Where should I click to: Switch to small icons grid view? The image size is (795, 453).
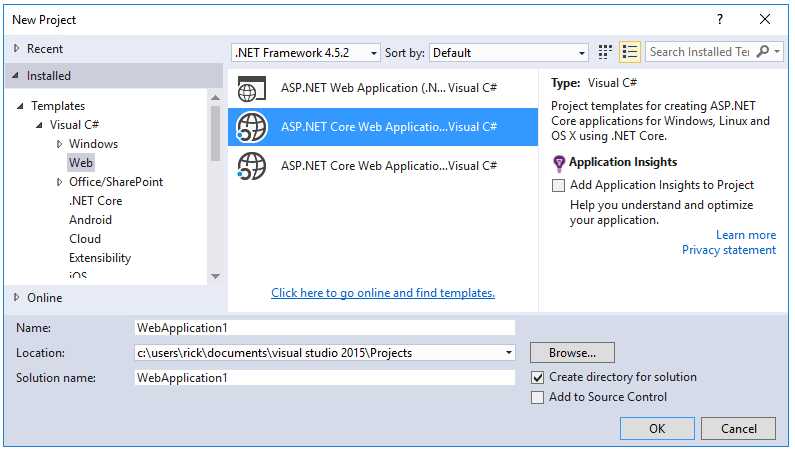pyautogui.click(x=604, y=52)
